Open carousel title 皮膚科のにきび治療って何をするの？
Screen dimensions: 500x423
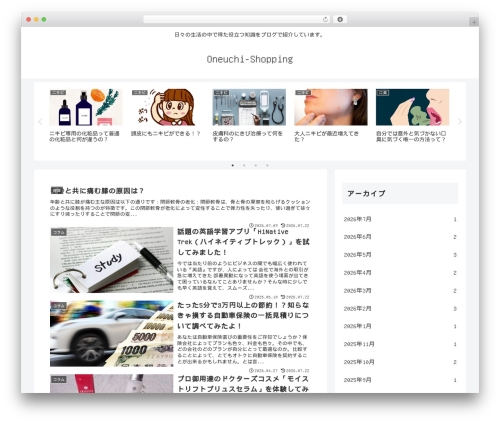tap(248, 136)
